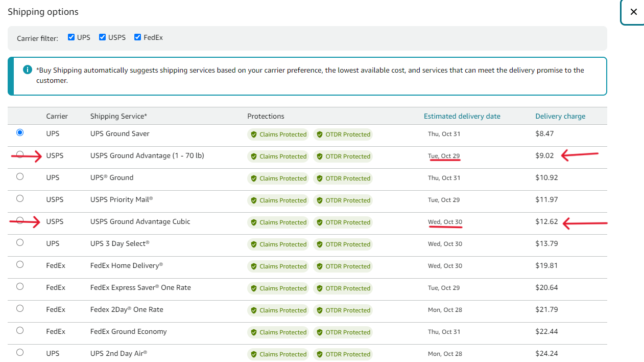Click the USPS Ground Advantage Cubic service name
This screenshot has width=644, height=362.
140,221
